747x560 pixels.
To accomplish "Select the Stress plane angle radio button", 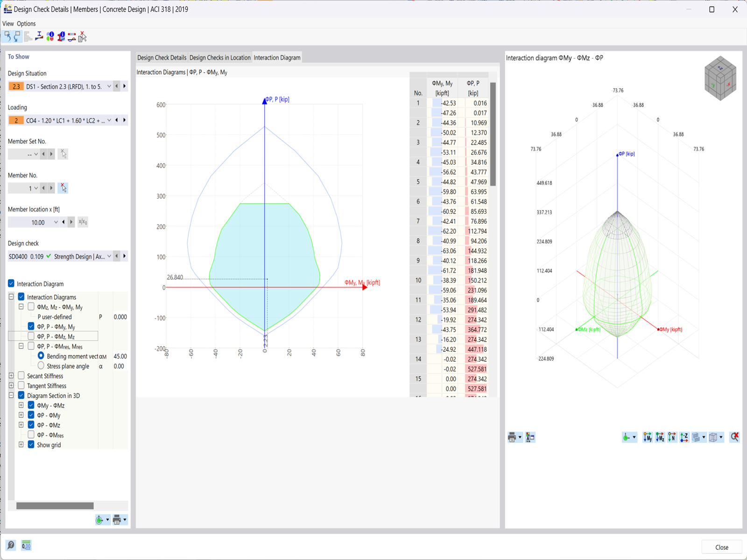I will tap(41, 366).
